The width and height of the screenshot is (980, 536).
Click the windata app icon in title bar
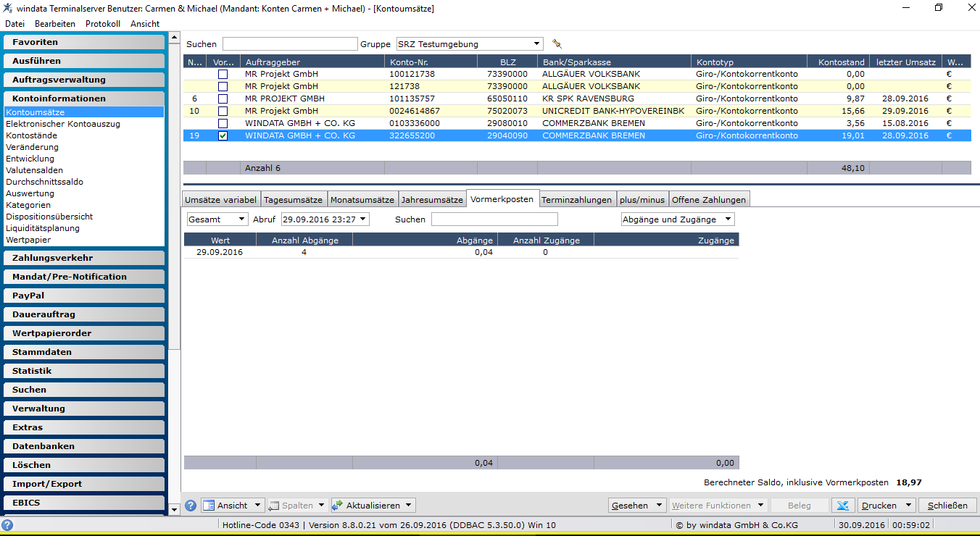point(7,8)
